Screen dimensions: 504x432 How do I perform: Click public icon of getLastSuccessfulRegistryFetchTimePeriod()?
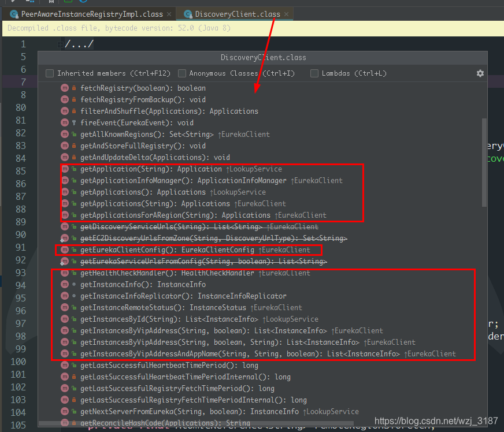coord(74,389)
